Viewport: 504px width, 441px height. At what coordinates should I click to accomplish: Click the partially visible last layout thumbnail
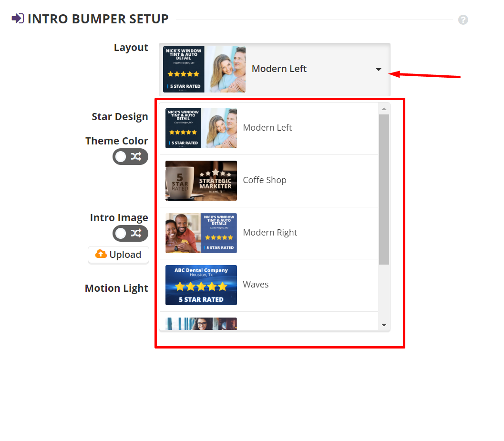pos(201,324)
